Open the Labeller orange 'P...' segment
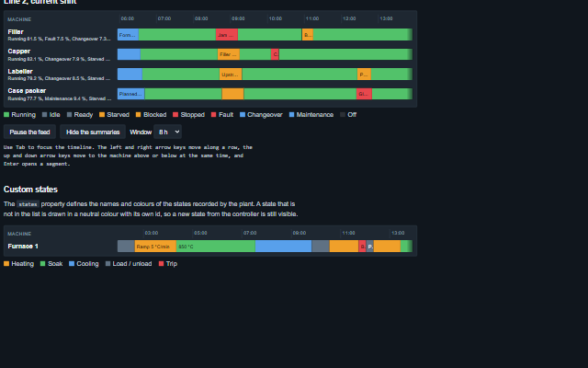This screenshot has width=588, height=368. (x=364, y=74)
